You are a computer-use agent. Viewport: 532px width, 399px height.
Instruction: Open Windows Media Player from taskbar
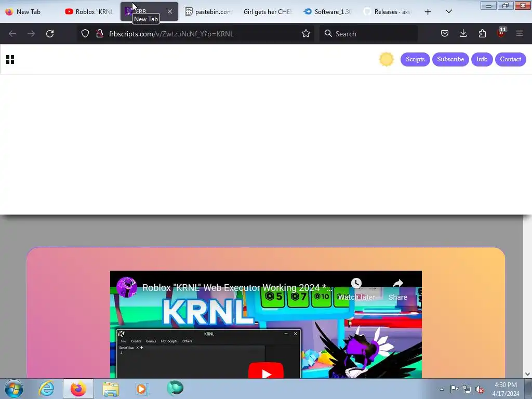(142, 389)
